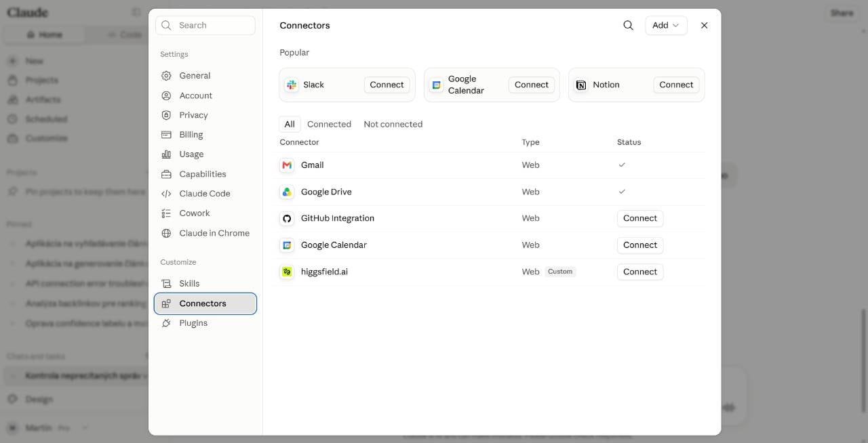Click the Gmail connector name
This screenshot has height=443, width=868.
pyautogui.click(x=312, y=165)
